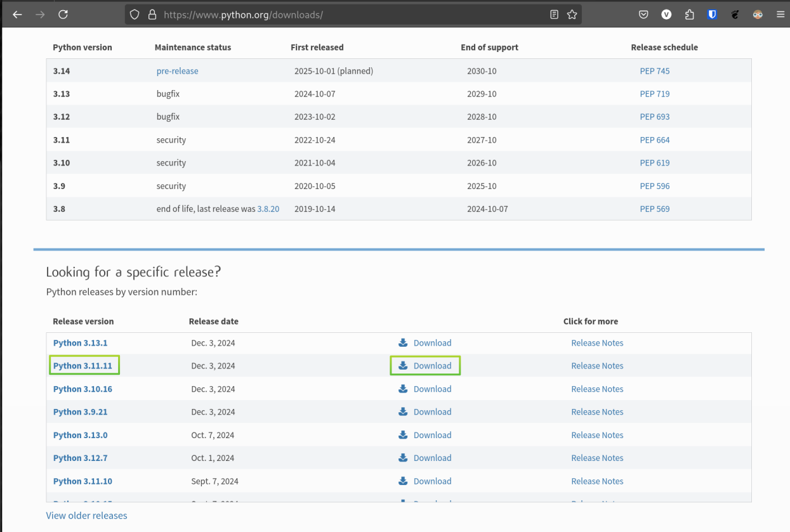Click the 'Release version' column header
Viewport: 790px width, 532px height.
click(83, 321)
